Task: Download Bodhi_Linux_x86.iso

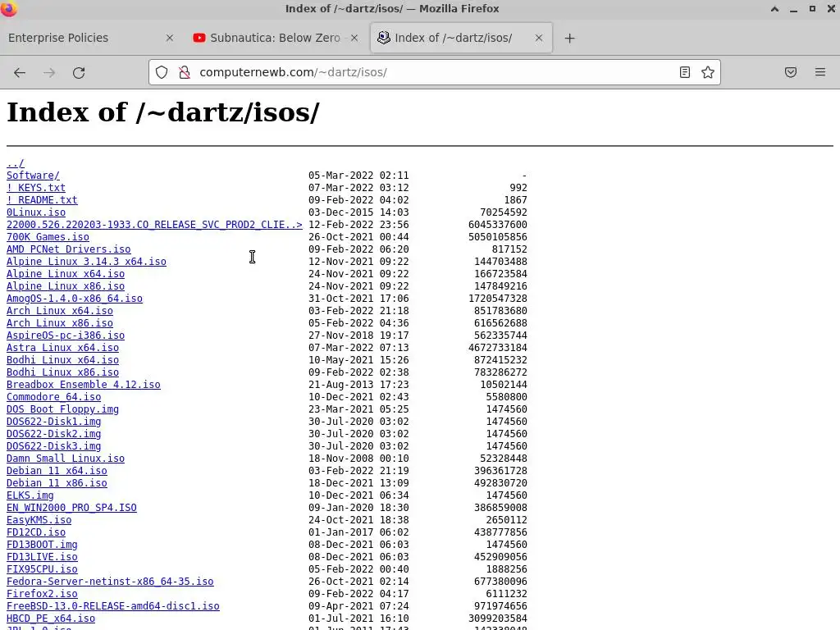Action: (62, 373)
